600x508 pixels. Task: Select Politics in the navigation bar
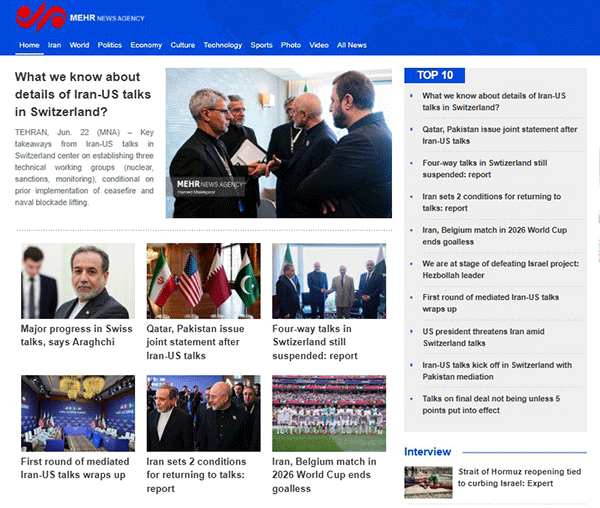click(x=109, y=45)
